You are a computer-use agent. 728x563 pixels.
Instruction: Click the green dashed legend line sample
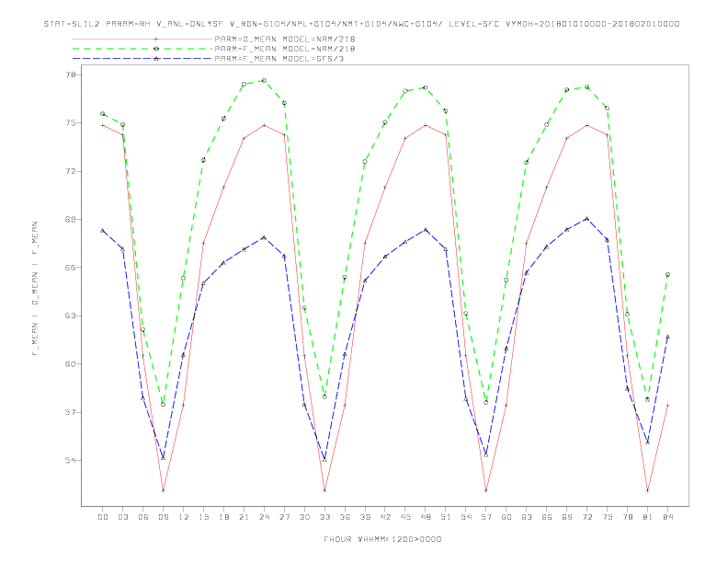click(x=142, y=49)
